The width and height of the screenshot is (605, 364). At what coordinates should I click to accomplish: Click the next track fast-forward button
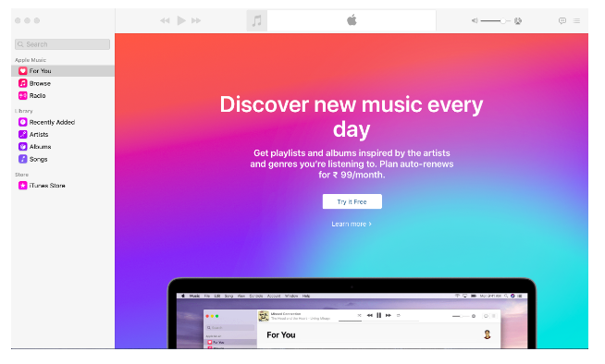click(196, 20)
